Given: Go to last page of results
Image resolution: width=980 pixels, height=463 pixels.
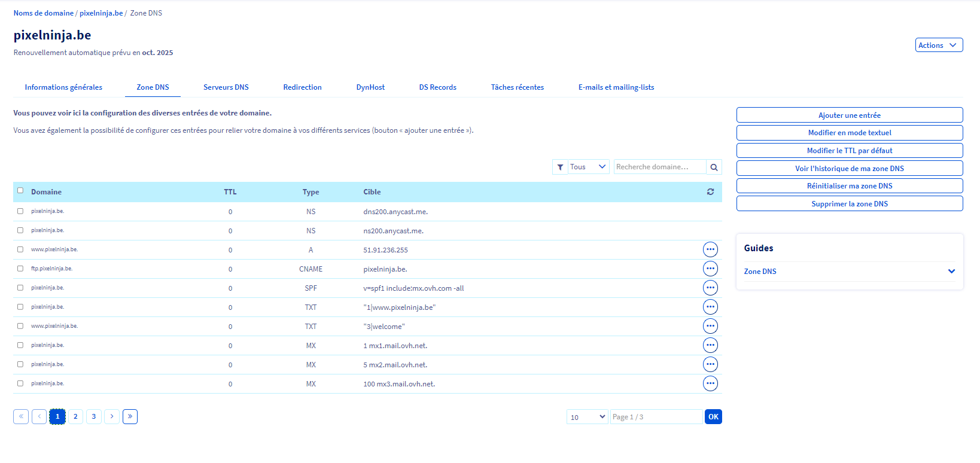Looking at the screenshot, I should coord(130,416).
